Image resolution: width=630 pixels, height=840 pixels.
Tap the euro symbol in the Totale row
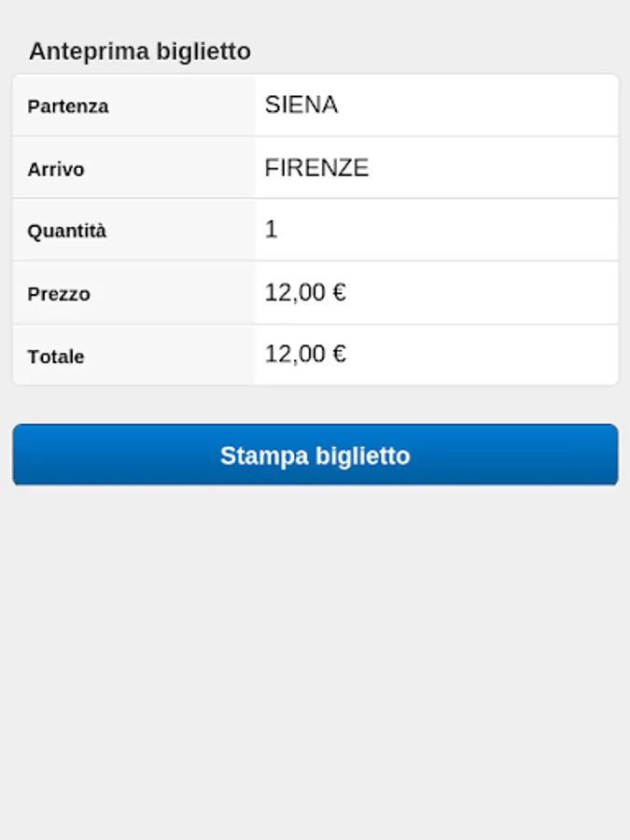click(339, 355)
